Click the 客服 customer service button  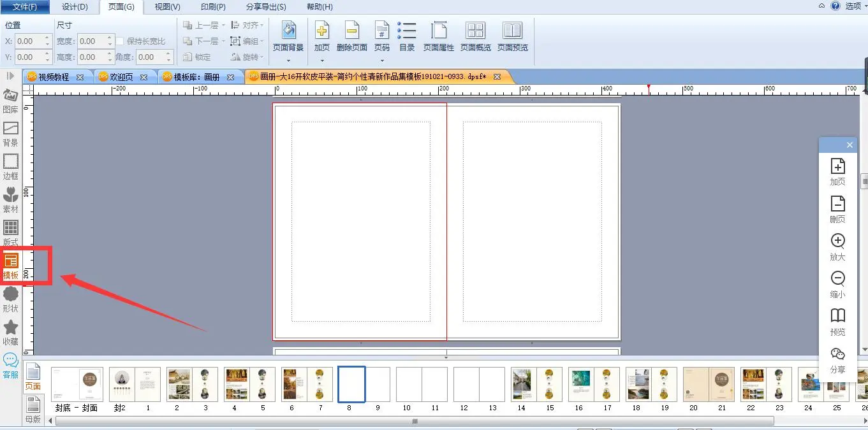click(11, 366)
